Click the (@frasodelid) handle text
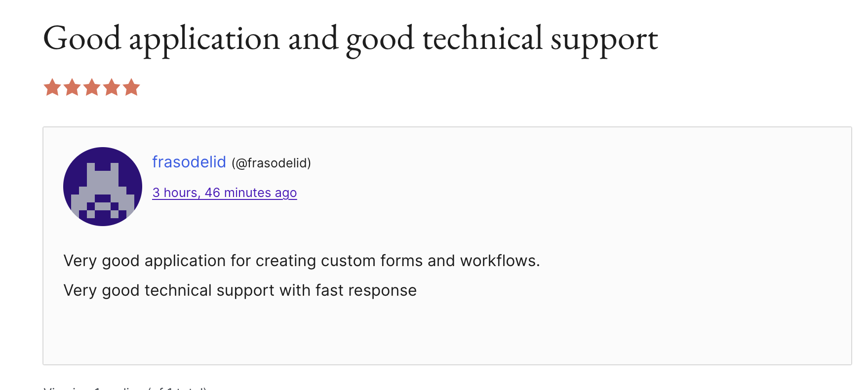Screen dimensions: 868x390 click(271, 163)
